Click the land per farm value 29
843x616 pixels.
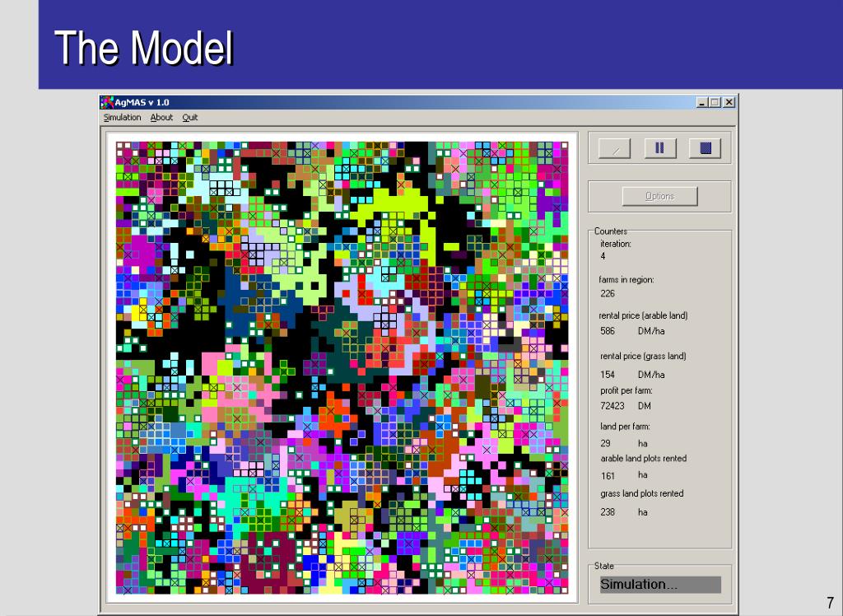tap(605, 443)
